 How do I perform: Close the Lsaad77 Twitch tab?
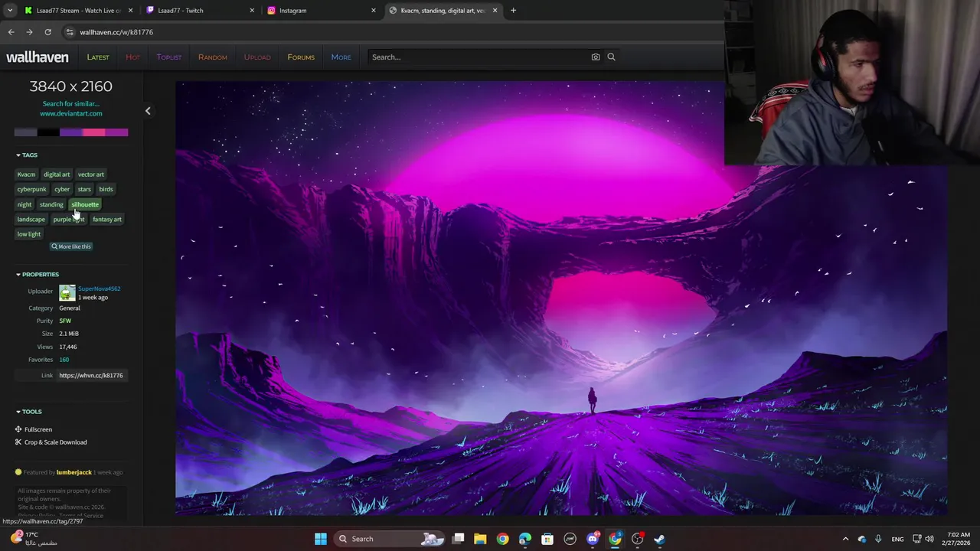pos(253,11)
